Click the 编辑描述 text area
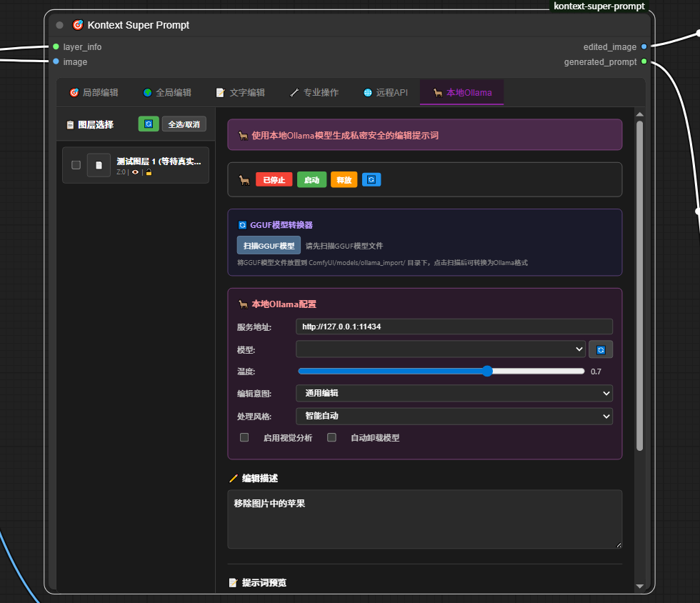The width and height of the screenshot is (700, 603). [x=424, y=519]
